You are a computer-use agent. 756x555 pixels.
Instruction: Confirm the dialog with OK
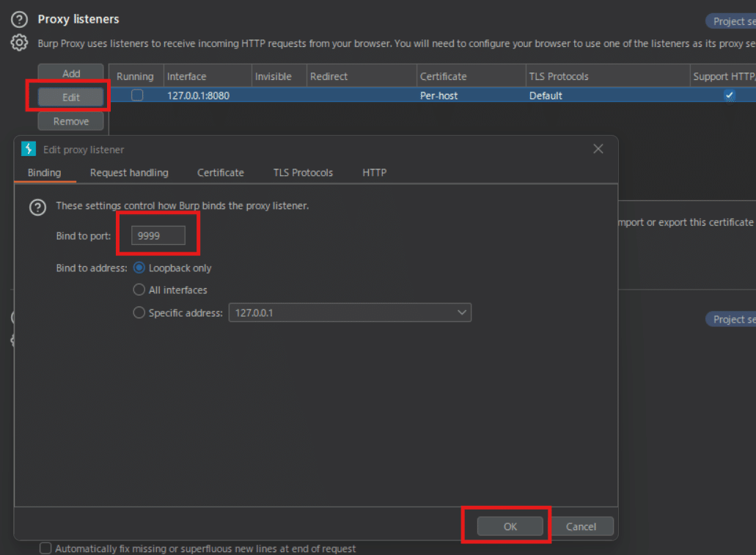pos(510,526)
